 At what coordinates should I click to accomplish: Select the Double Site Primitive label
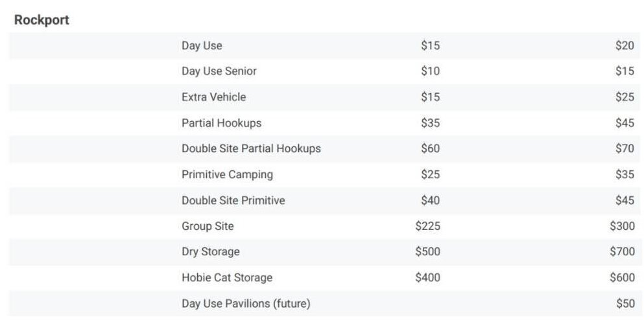[233, 200]
